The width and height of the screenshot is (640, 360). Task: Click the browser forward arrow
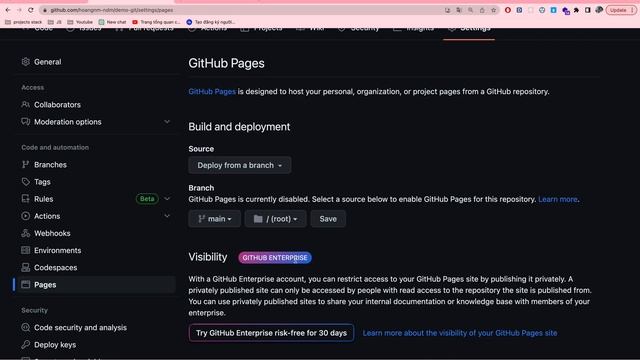pos(19,10)
